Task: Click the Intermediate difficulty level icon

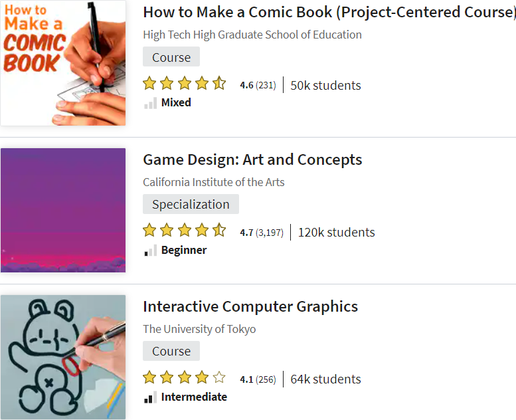Action: click(x=150, y=397)
